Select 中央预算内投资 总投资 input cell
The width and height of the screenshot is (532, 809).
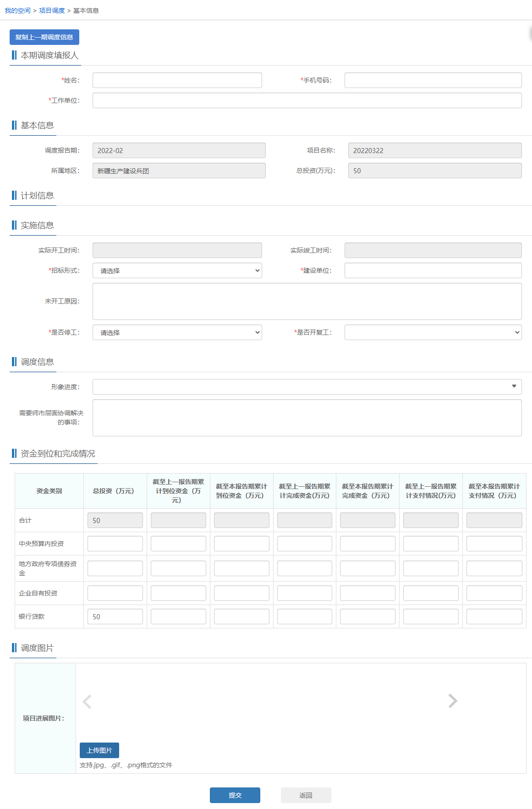[x=115, y=544]
